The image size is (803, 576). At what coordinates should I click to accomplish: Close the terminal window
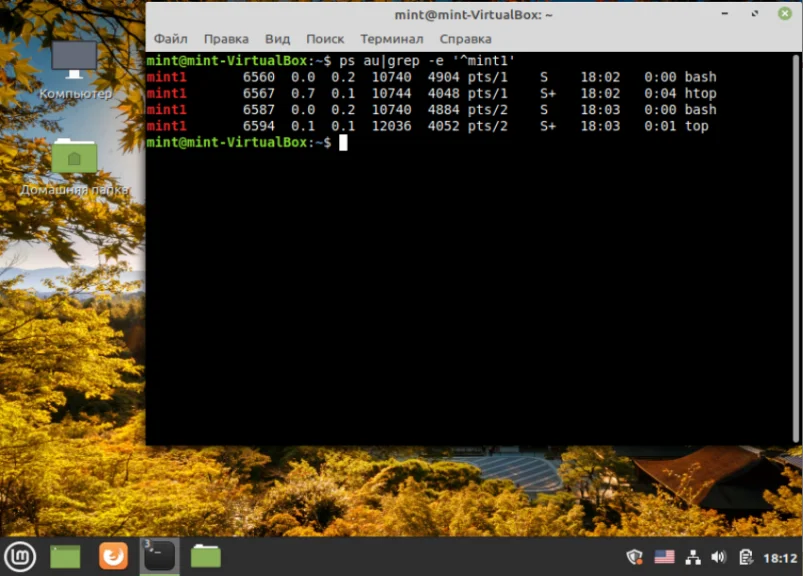(x=785, y=14)
